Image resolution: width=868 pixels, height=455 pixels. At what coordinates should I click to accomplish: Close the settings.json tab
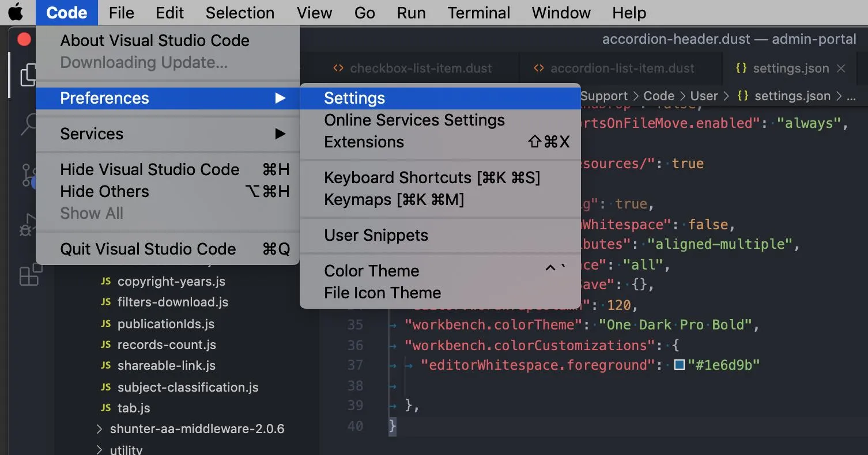tap(841, 69)
